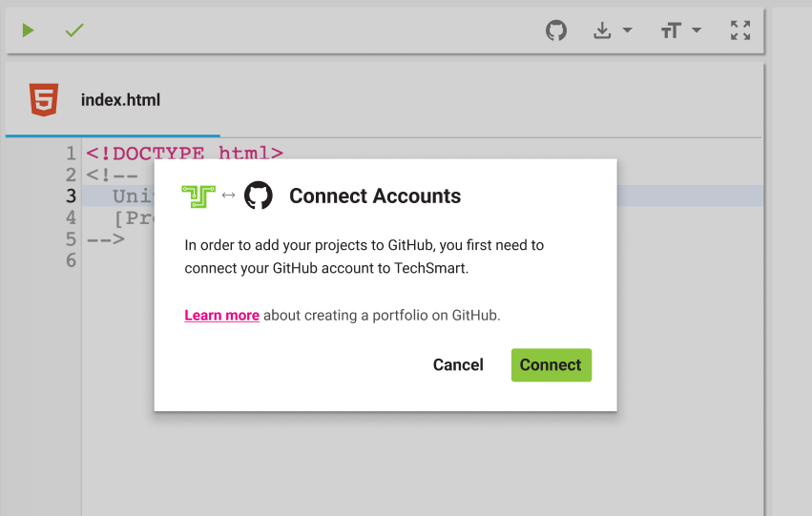Expand the text size dropdown arrow
Screen dimensions: 812x516
697,30
